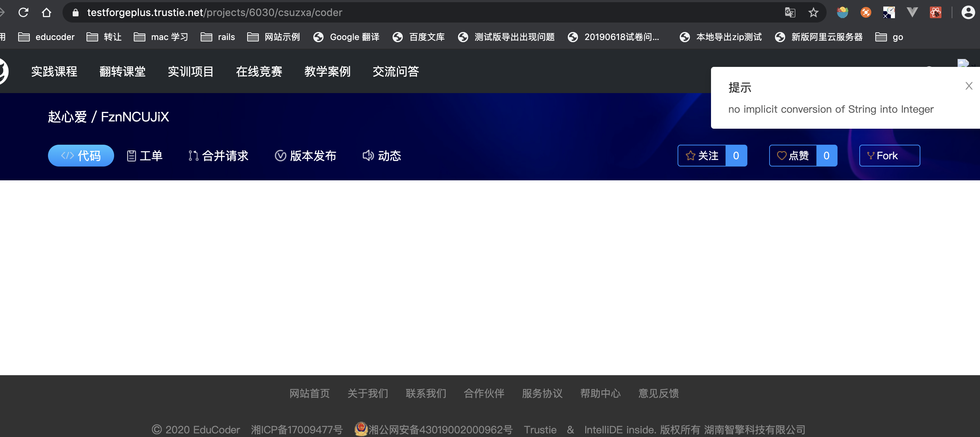This screenshot has width=980, height=437.
Task: Click the 点赞 count of 0
Action: [827, 155]
